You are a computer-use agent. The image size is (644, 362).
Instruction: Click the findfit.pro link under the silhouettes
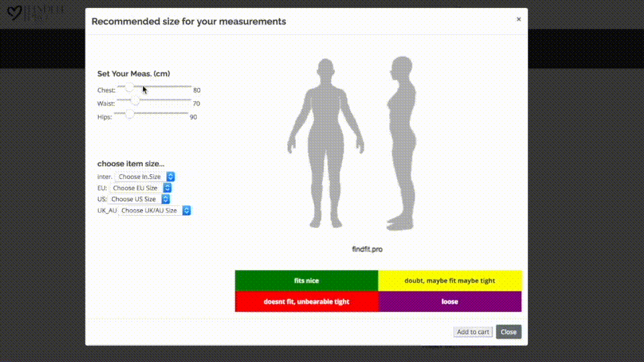(x=367, y=249)
